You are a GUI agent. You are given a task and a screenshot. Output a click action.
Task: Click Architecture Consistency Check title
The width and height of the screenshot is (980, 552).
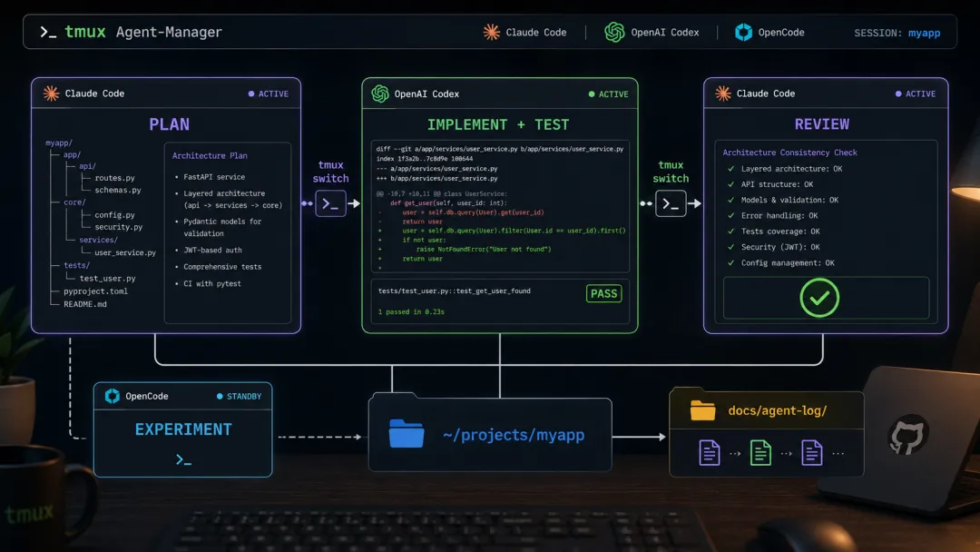pos(790,153)
